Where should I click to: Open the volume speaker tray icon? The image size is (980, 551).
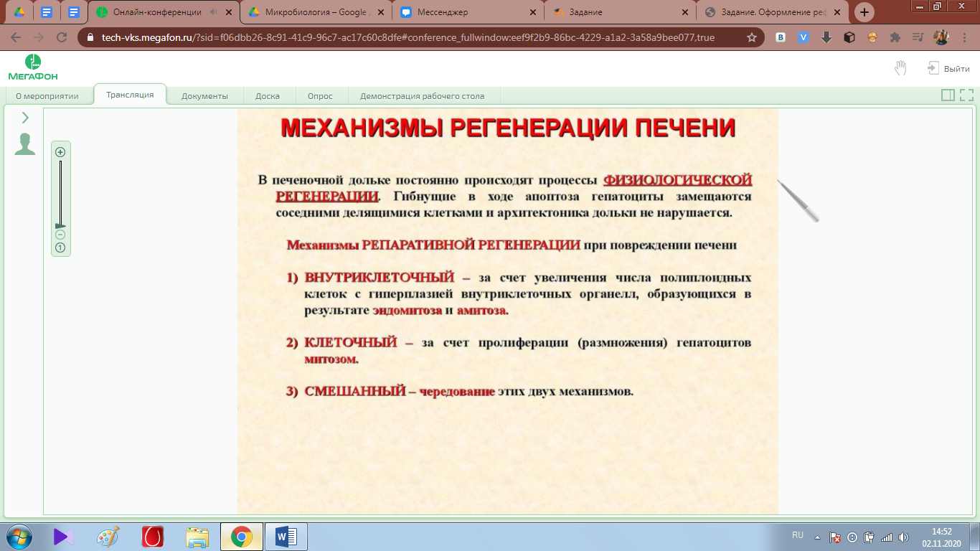903,537
